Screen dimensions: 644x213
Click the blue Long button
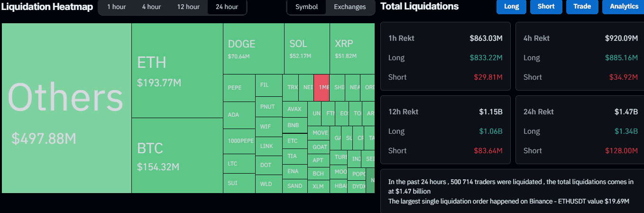(x=511, y=7)
